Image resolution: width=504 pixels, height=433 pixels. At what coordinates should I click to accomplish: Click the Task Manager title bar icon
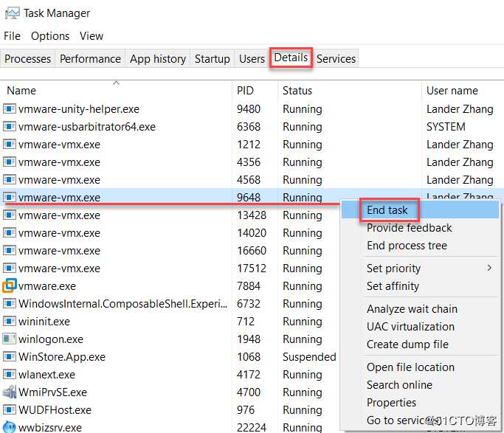pyautogui.click(x=13, y=13)
